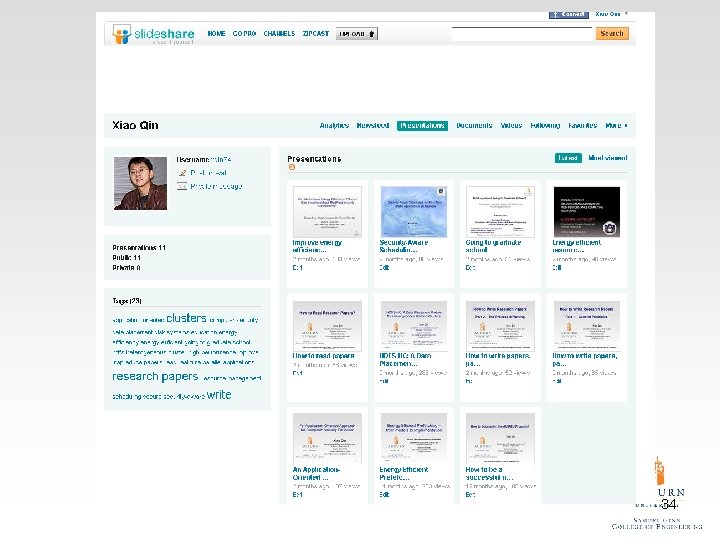Viewport: 720px width, 540px height.
Task: Click the Private message link
Action: (216, 186)
